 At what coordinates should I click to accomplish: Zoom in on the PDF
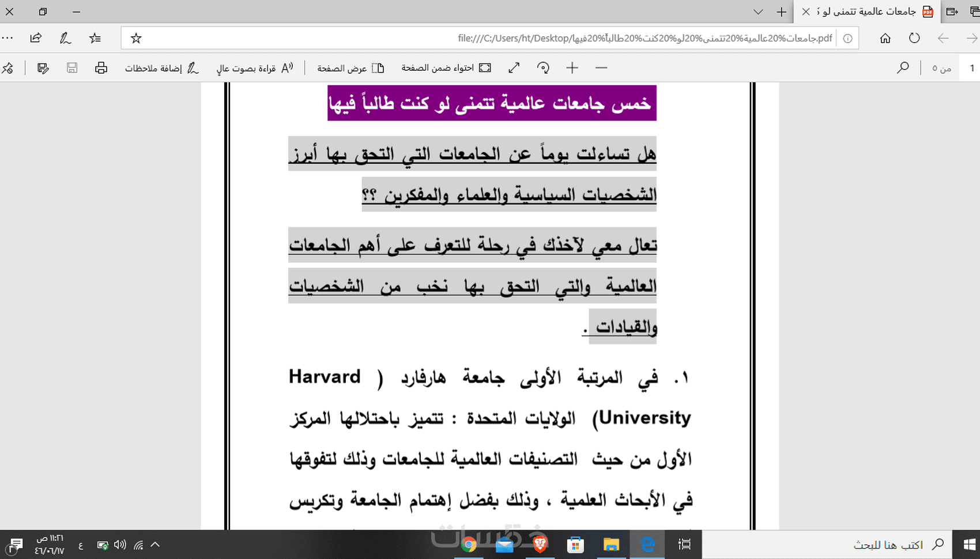(572, 68)
